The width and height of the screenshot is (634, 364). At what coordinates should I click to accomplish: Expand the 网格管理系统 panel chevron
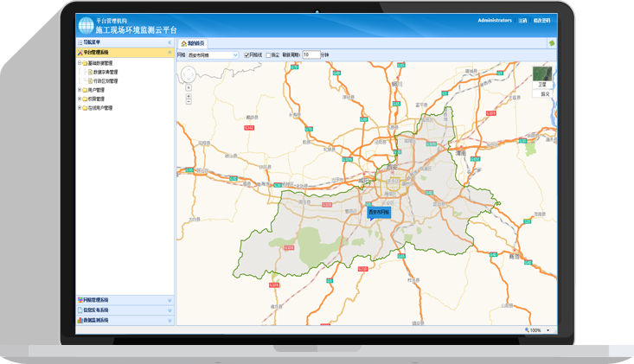[x=170, y=300]
